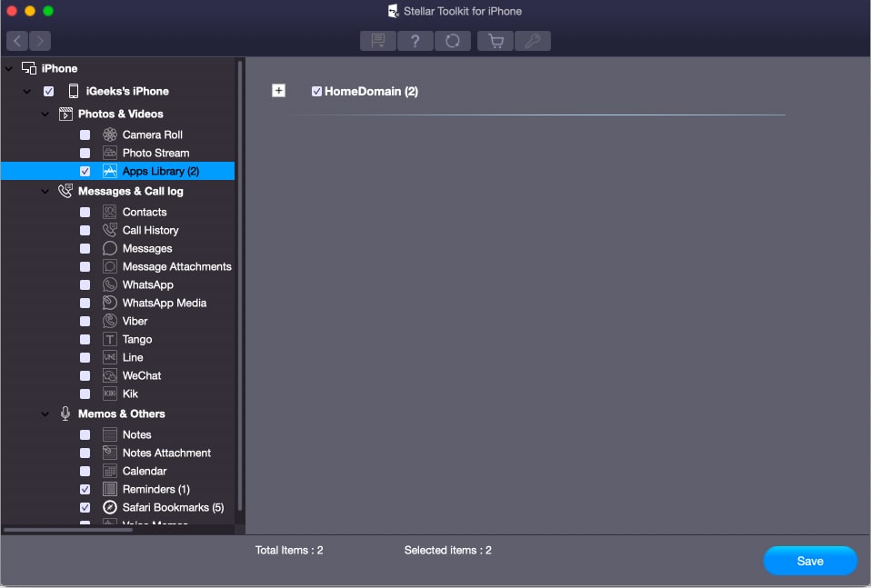Click the sidebar horizontal scrollbar

click(x=68, y=530)
